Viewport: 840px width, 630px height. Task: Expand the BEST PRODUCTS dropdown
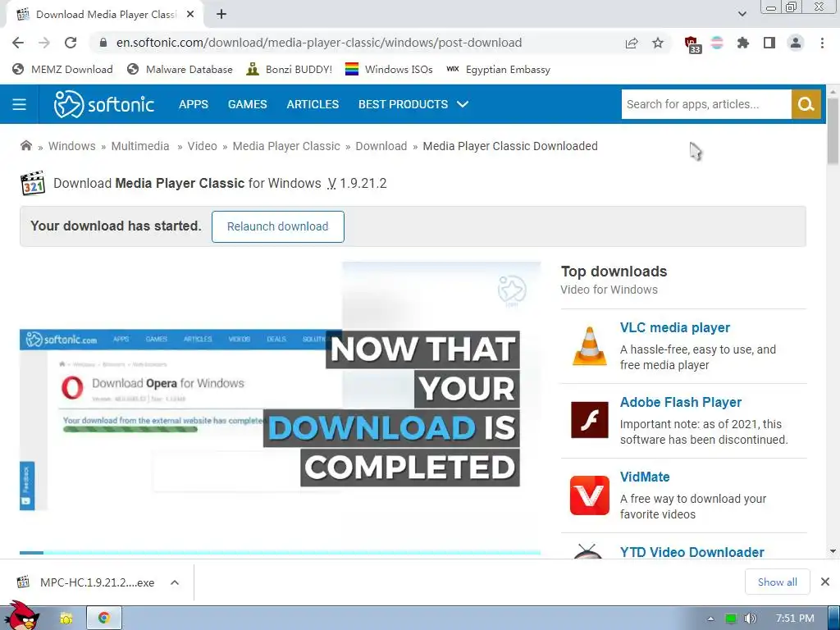[413, 104]
